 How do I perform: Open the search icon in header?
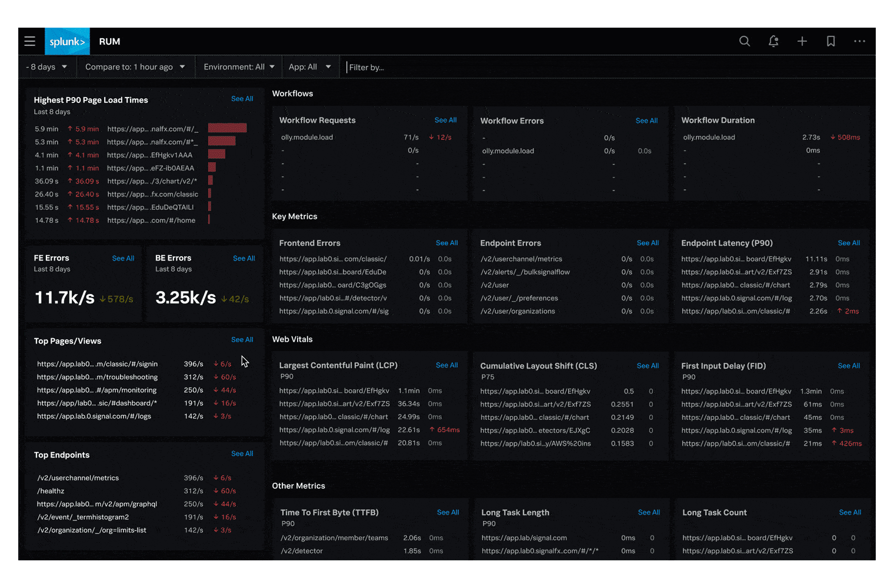[x=745, y=41]
